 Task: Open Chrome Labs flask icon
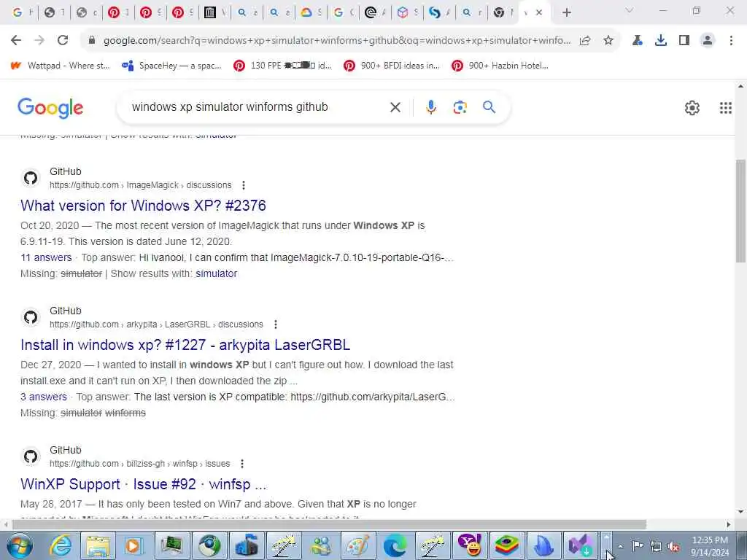(637, 41)
